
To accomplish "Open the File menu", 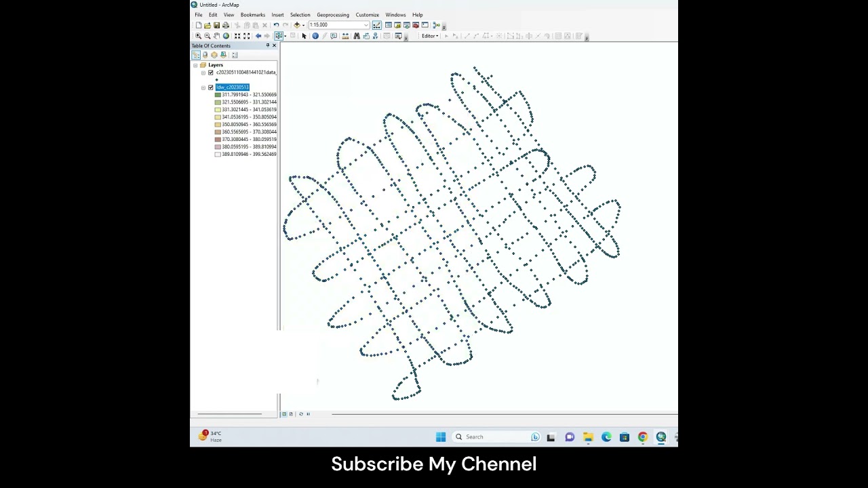I will coord(199,15).
